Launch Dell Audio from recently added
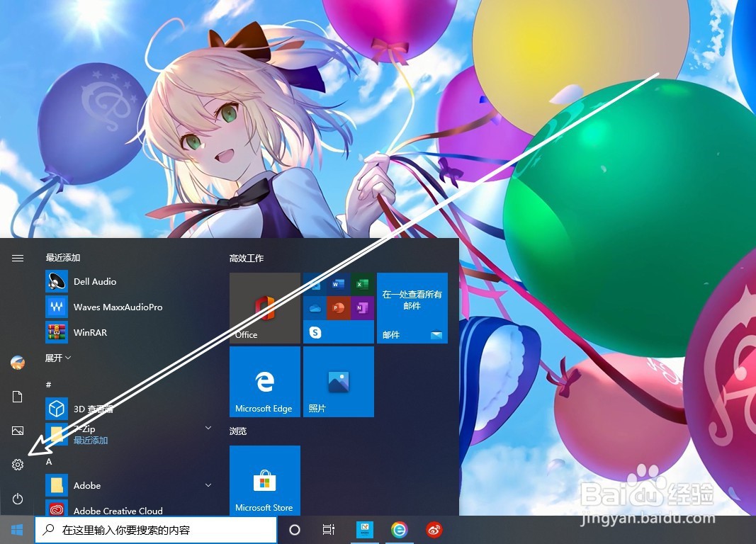 [128, 281]
